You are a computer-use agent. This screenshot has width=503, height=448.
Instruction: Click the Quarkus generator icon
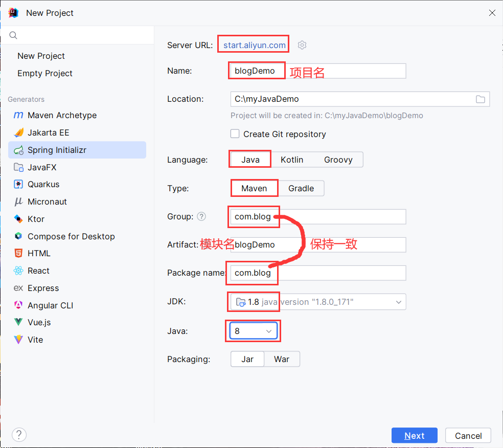tap(18, 184)
